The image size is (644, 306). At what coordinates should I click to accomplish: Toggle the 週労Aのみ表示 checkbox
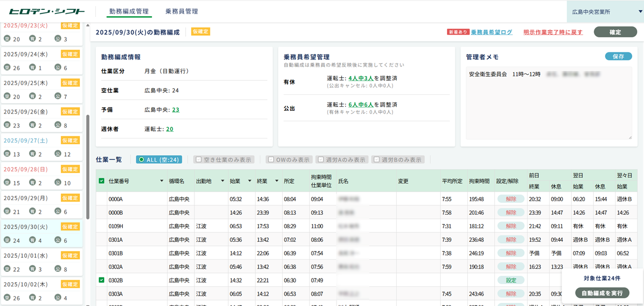point(321,160)
